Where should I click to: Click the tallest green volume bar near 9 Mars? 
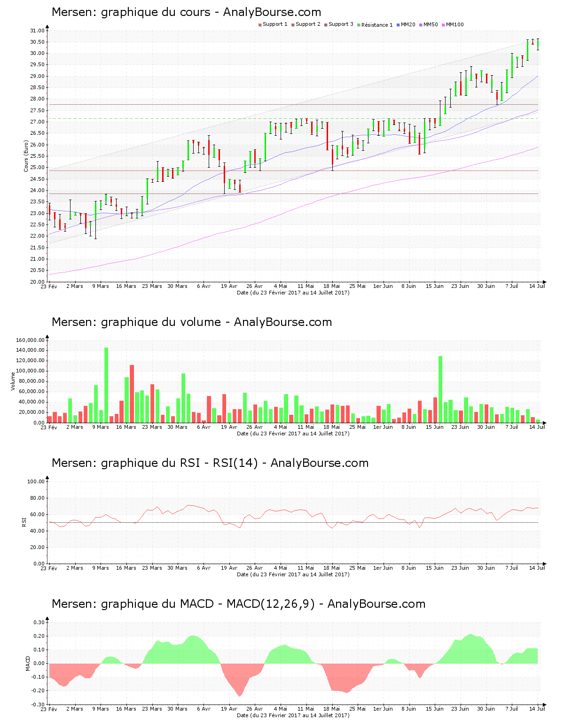tap(106, 385)
